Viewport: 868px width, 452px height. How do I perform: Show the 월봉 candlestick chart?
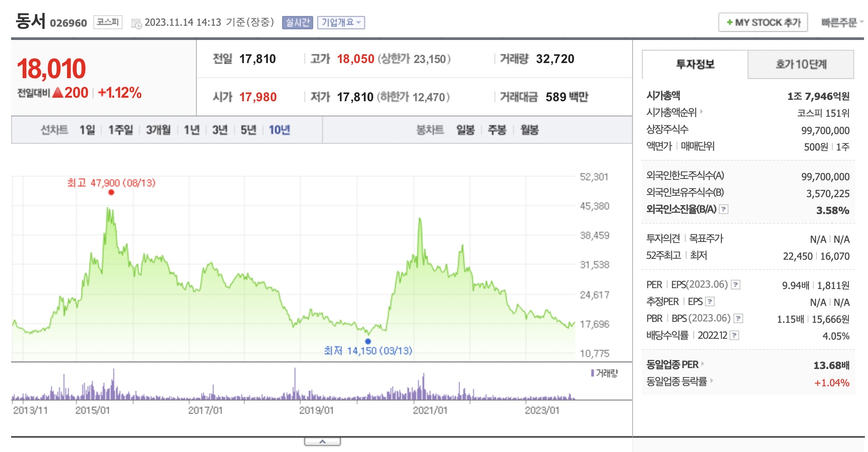[x=530, y=130]
